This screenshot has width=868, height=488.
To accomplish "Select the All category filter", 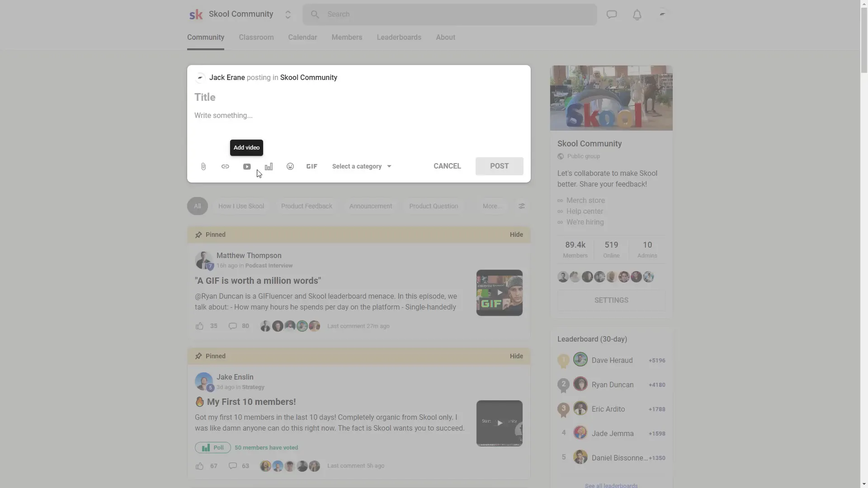I will click(198, 206).
